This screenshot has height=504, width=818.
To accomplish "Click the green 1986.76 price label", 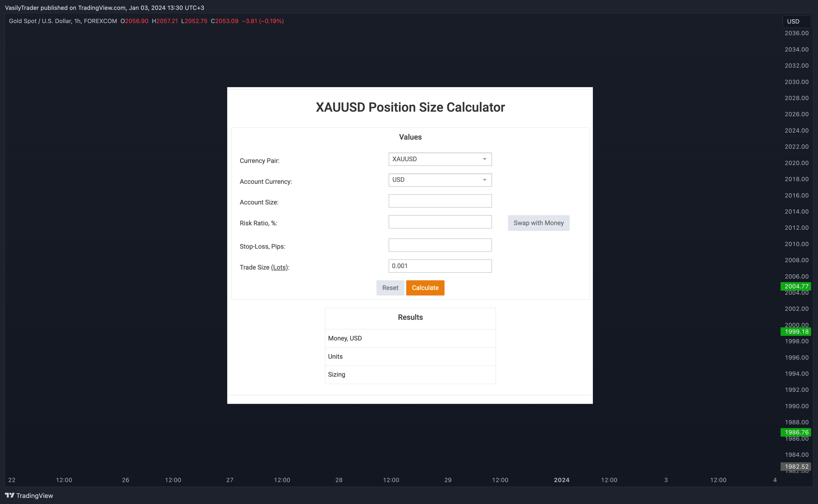I will 796,432.
